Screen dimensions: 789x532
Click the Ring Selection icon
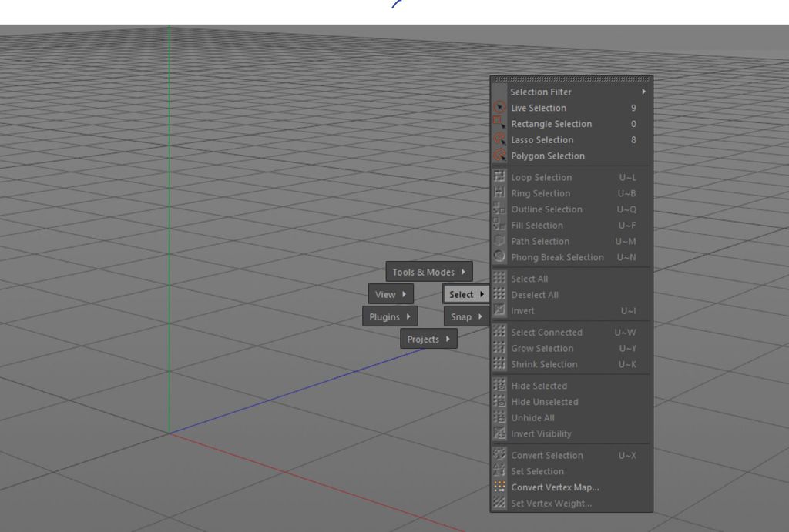pos(499,193)
